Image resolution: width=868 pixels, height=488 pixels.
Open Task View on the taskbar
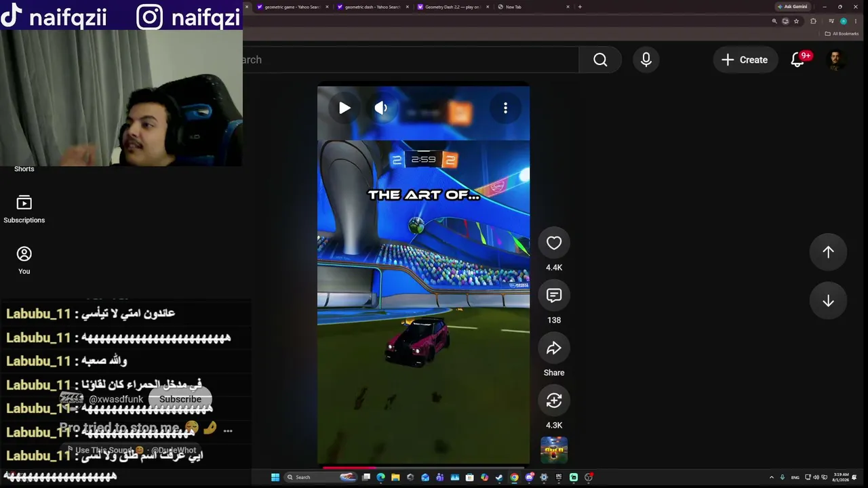[x=366, y=477]
